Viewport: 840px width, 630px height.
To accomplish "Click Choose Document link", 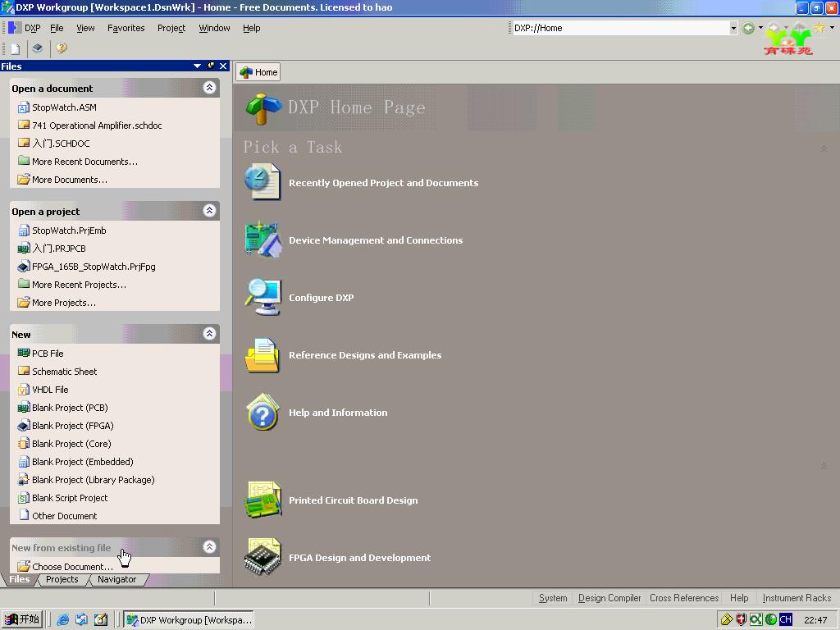I will point(72,566).
